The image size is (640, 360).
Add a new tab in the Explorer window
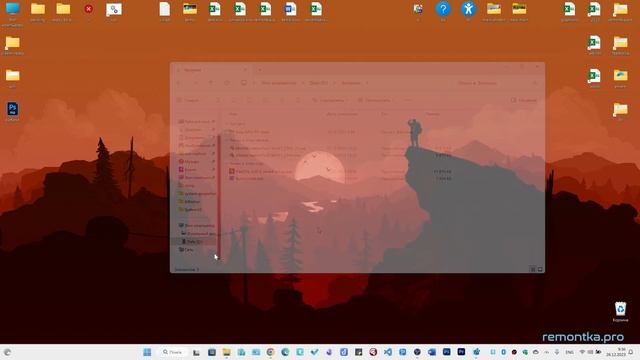260,70
